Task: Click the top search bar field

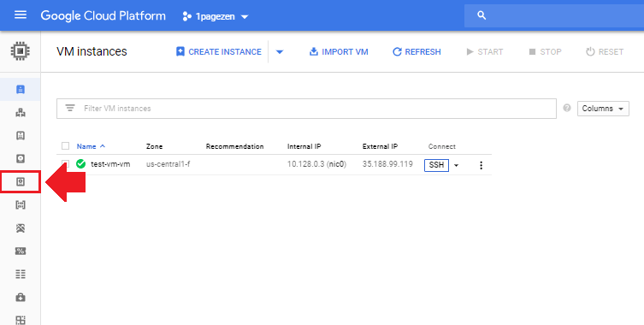Action: [554, 15]
